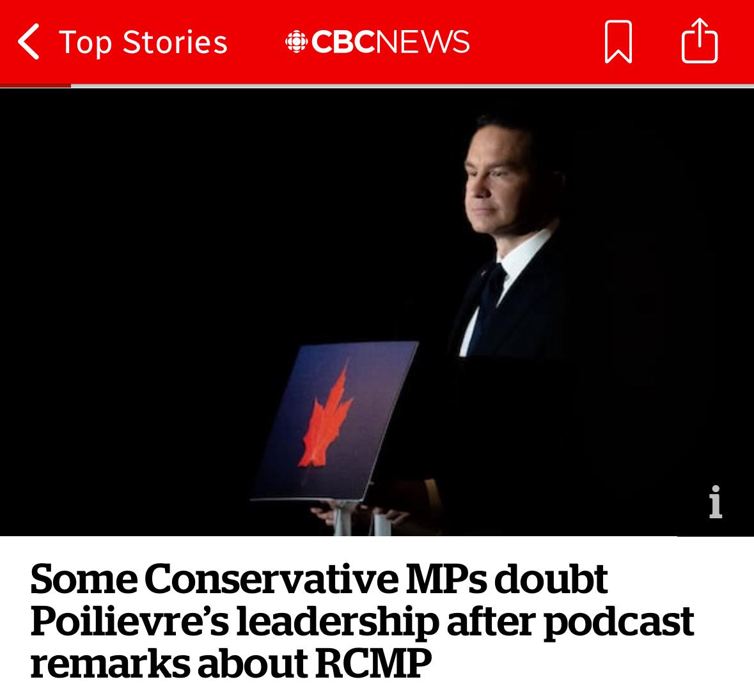
Task: Tap the back chevron arrow
Action: point(29,42)
